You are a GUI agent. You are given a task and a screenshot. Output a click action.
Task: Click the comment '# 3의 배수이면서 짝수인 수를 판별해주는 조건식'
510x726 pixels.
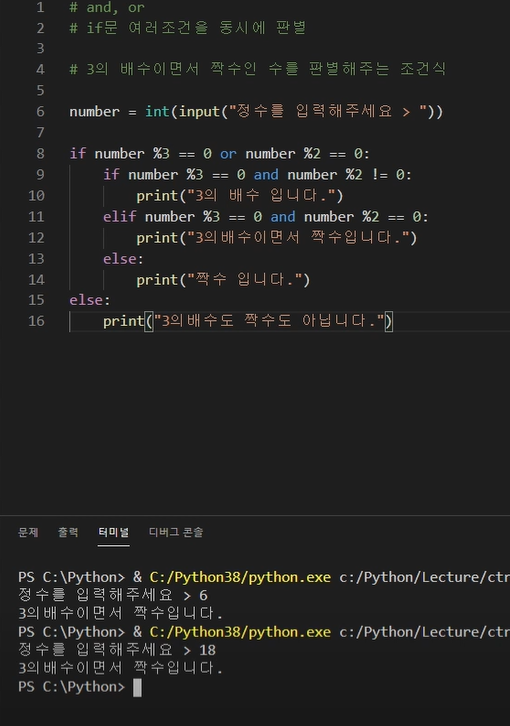click(x=258, y=69)
